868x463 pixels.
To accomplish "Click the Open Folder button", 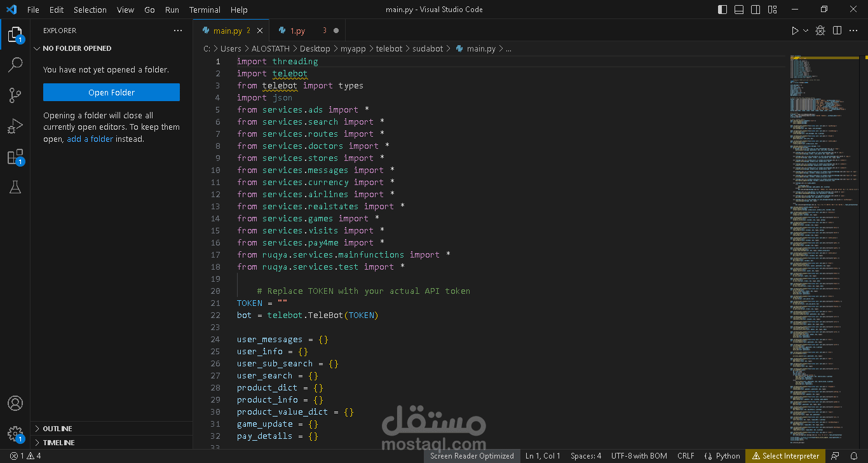I will pyautogui.click(x=111, y=92).
